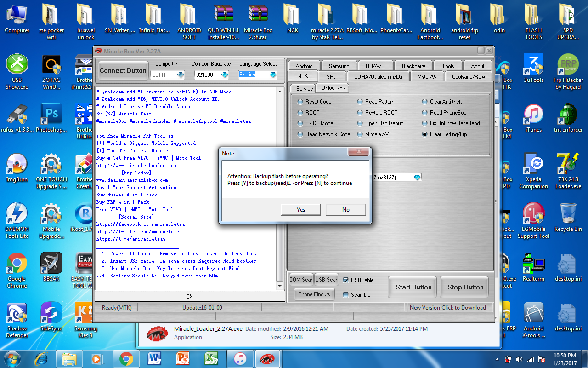The height and width of the screenshot is (368, 588).
Task: Open the SPD tab
Action: (331, 76)
